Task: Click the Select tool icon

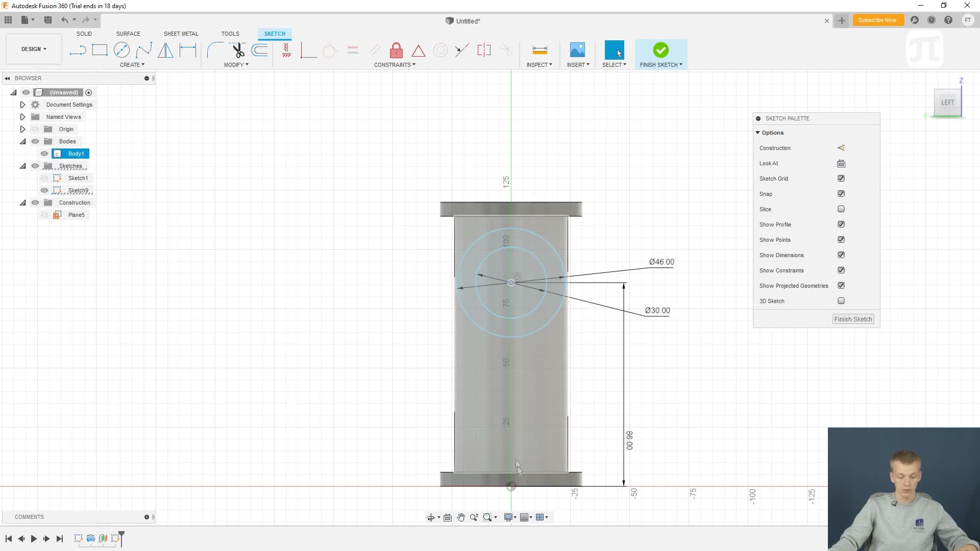Action: [x=614, y=50]
